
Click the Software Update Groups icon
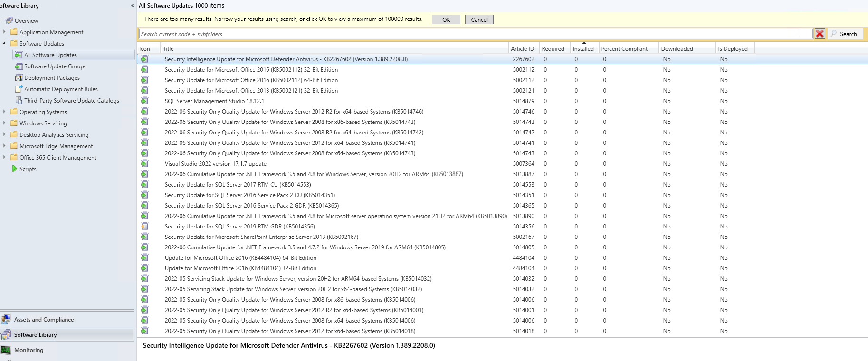click(19, 66)
